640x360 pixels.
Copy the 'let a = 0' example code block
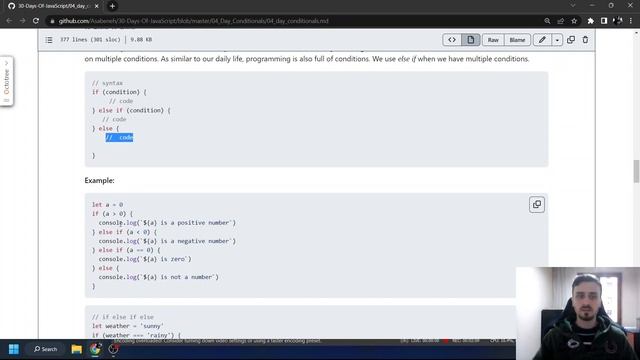[537, 204]
